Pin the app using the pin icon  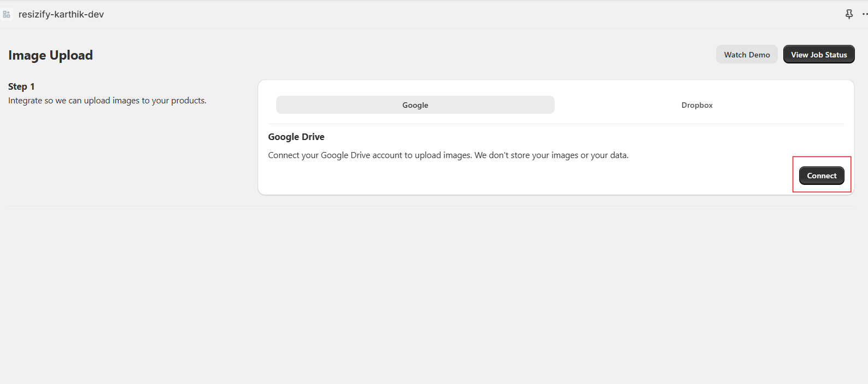(x=849, y=14)
